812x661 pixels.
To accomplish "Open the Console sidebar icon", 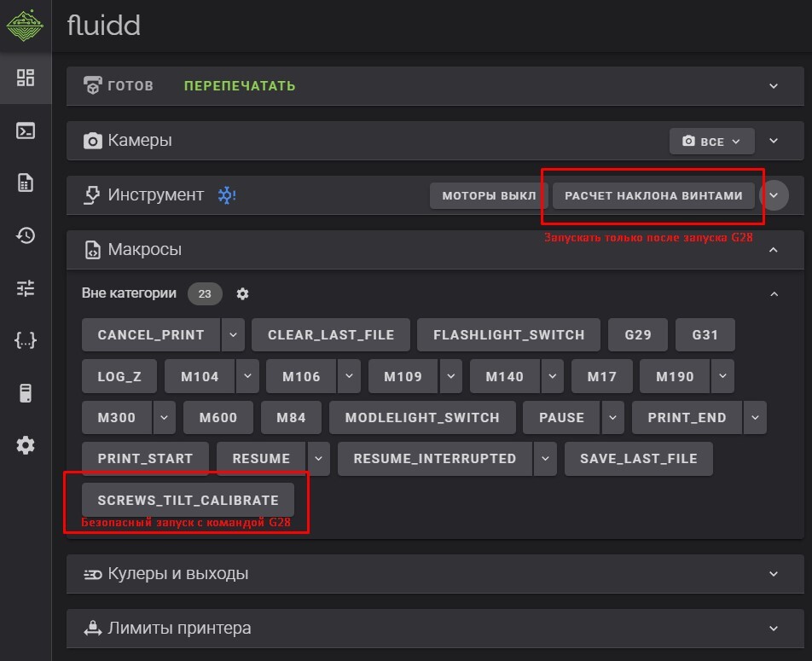I will (26, 130).
